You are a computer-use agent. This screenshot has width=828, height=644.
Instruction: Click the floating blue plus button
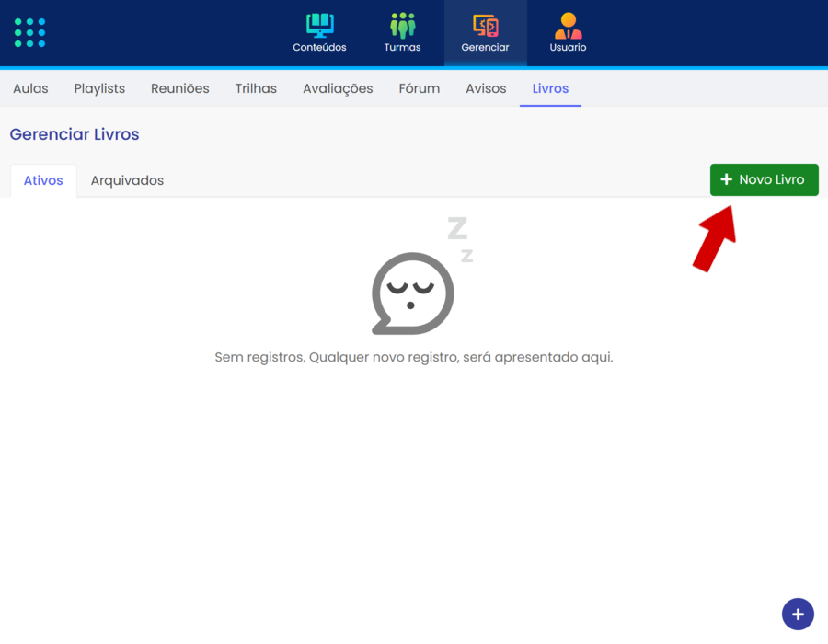pyautogui.click(x=798, y=614)
